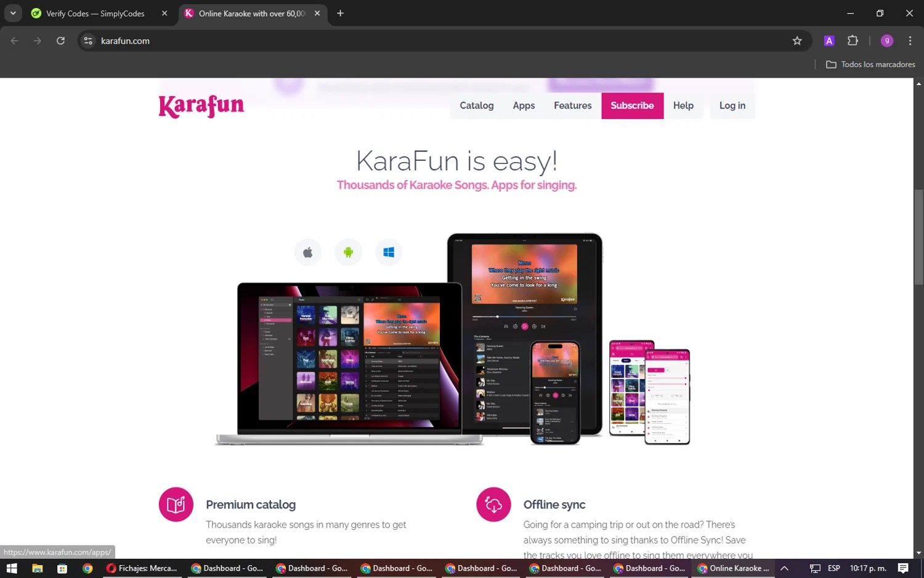924x578 pixels.
Task: Open the Catalog menu
Action: point(477,105)
